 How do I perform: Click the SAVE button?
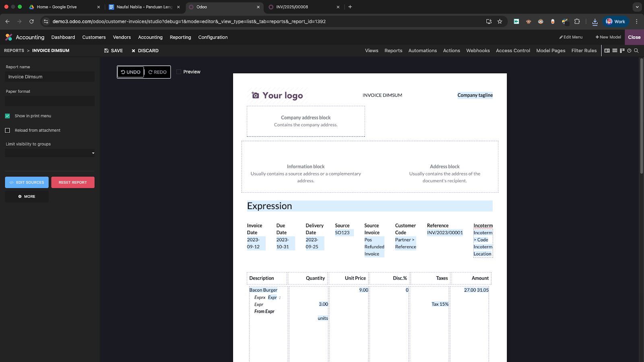tap(114, 51)
